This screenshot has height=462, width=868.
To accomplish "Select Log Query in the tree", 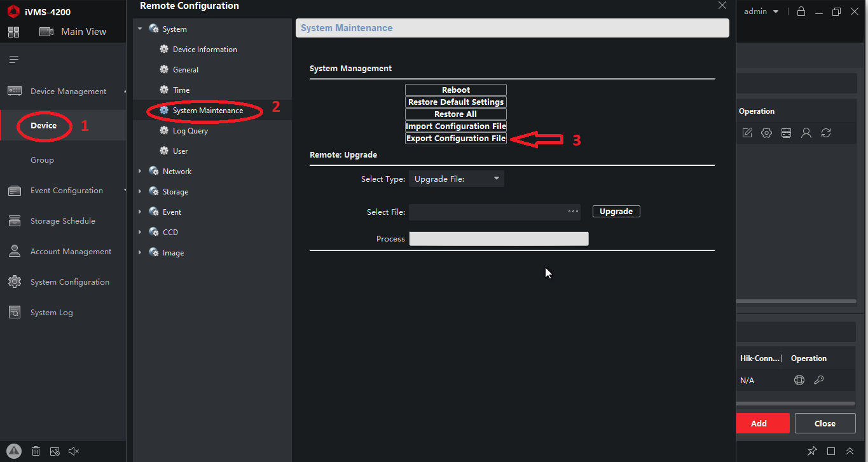I will [x=190, y=131].
